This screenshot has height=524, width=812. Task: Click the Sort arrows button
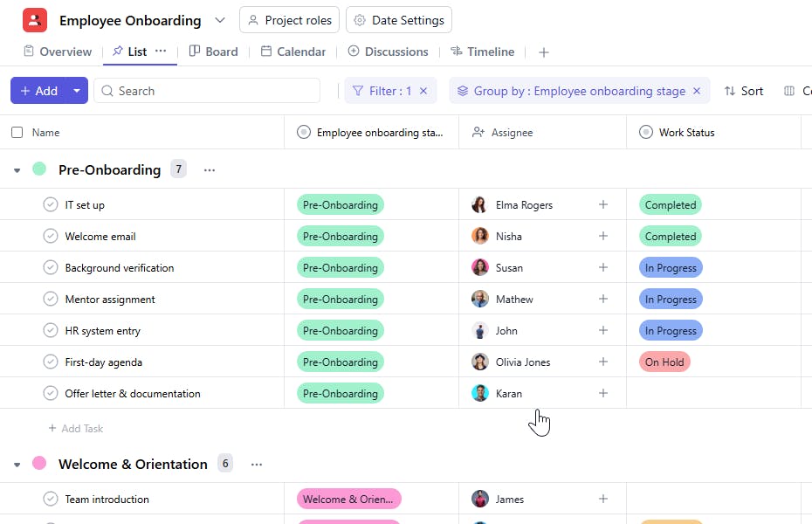(743, 91)
